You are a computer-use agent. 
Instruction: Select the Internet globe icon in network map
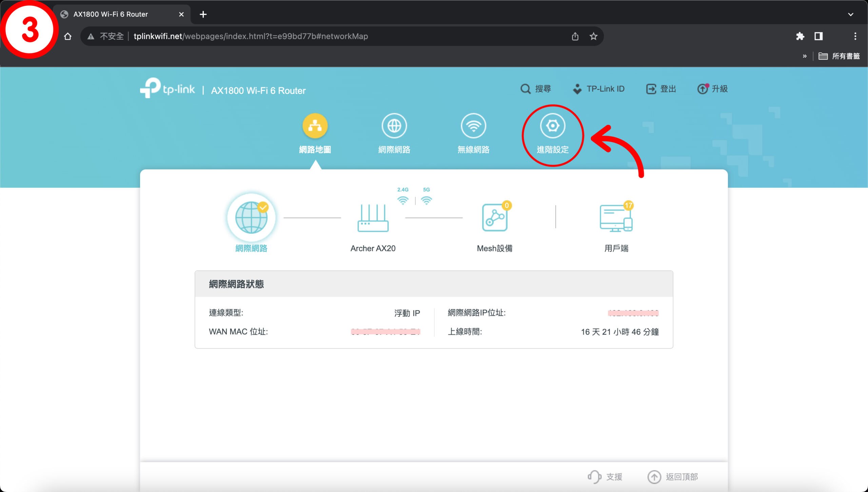pos(251,217)
